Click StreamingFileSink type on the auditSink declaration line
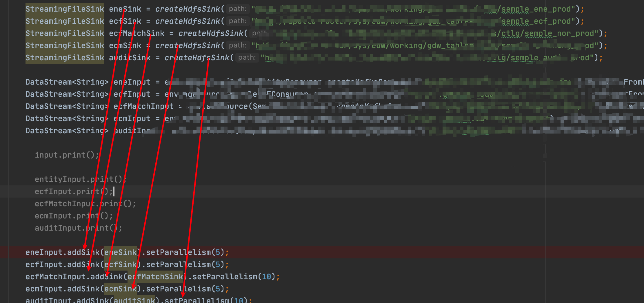This screenshot has height=303, width=644. point(65,58)
